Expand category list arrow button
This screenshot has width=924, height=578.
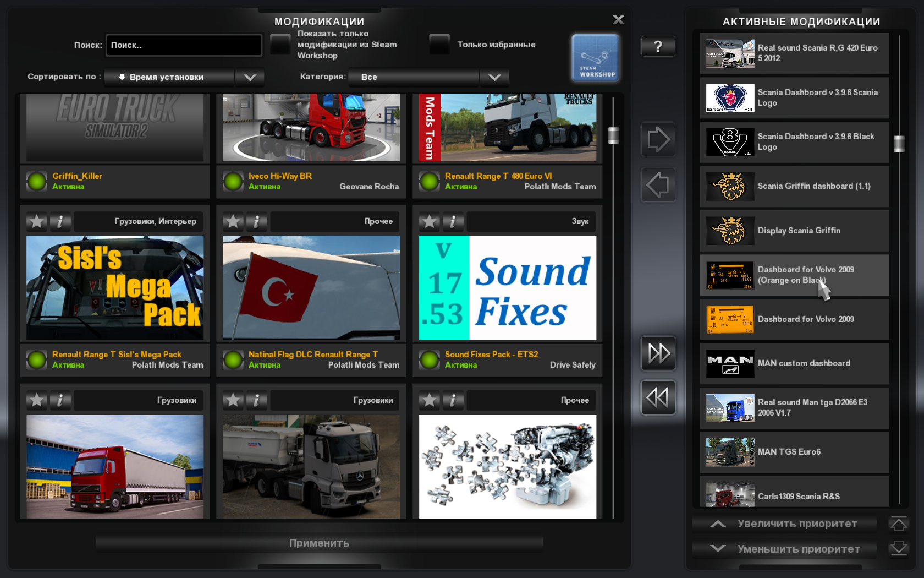(494, 77)
